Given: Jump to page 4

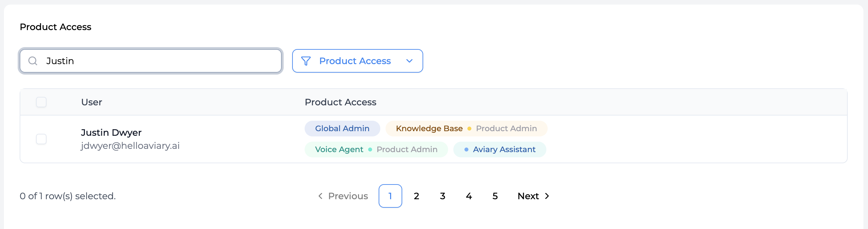Looking at the screenshot, I should [x=469, y=196].
